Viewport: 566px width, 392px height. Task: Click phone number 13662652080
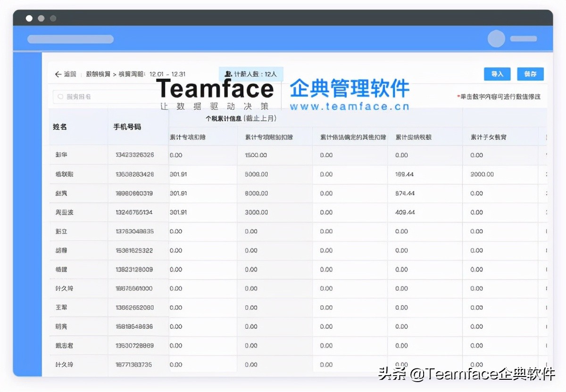click(x=134, y=308)
